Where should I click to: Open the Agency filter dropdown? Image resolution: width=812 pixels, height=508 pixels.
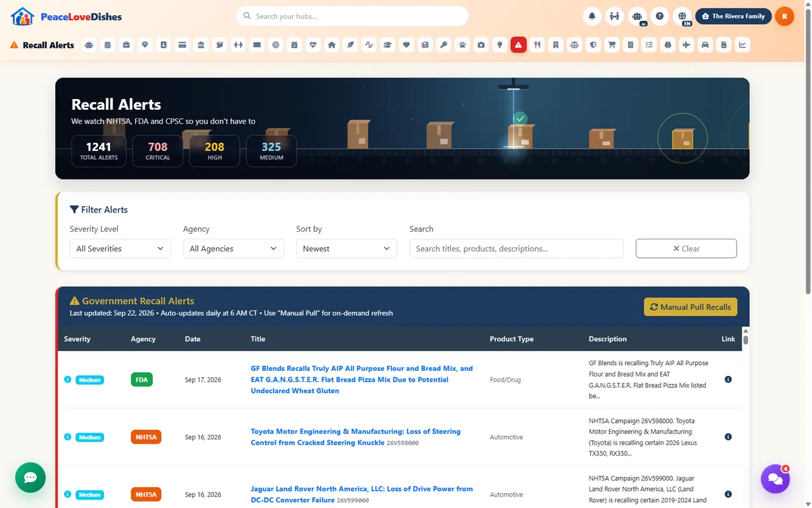pos(233,248)
